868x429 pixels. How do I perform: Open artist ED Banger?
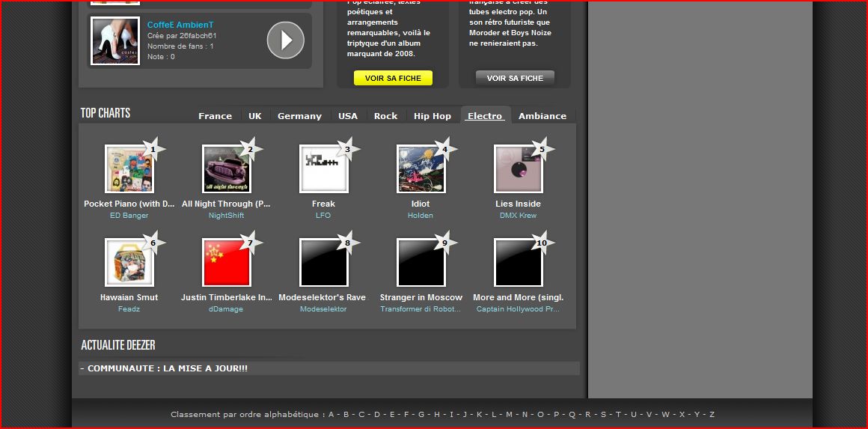(x=129, y=216)
